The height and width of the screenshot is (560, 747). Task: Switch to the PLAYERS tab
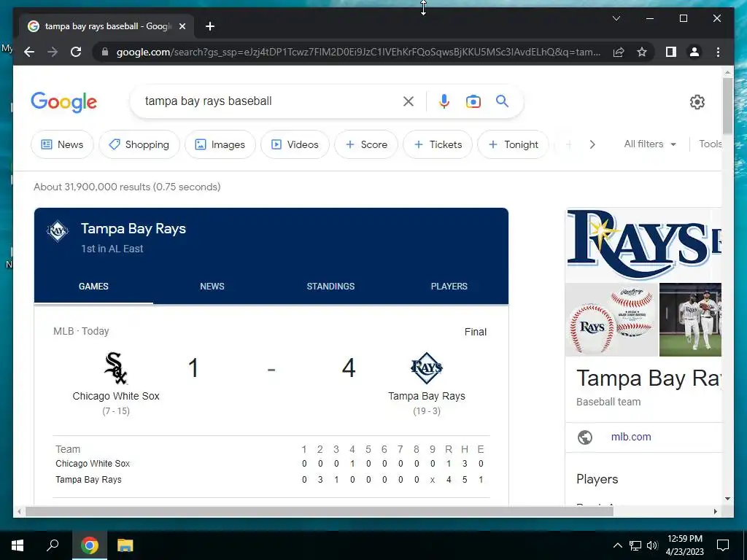click(x=449, y=286)
